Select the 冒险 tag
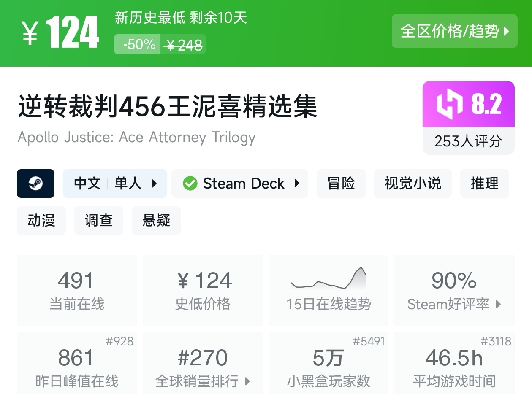Image resolution: width=532 pixels, height=394 pixels. pos(341,184)
